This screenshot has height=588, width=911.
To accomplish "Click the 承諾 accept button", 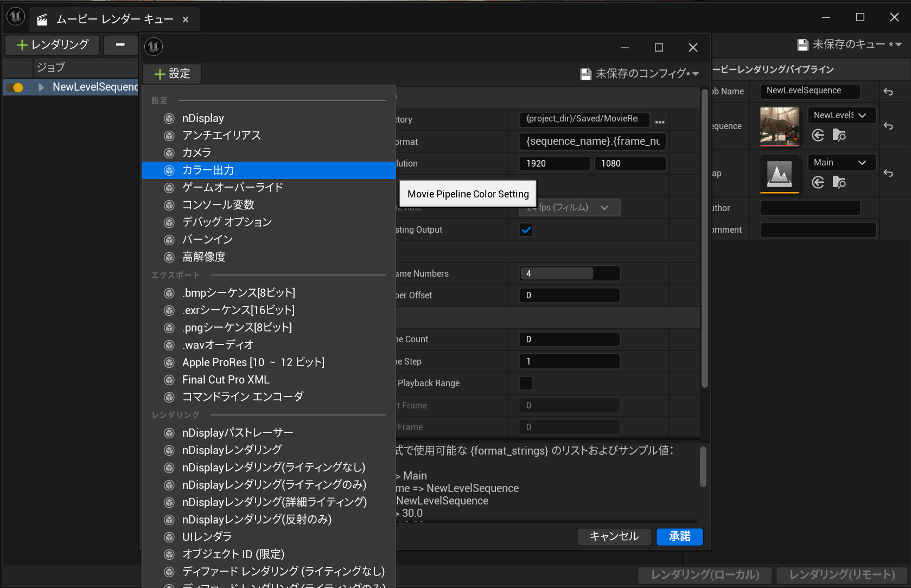I will coord(679,536).
